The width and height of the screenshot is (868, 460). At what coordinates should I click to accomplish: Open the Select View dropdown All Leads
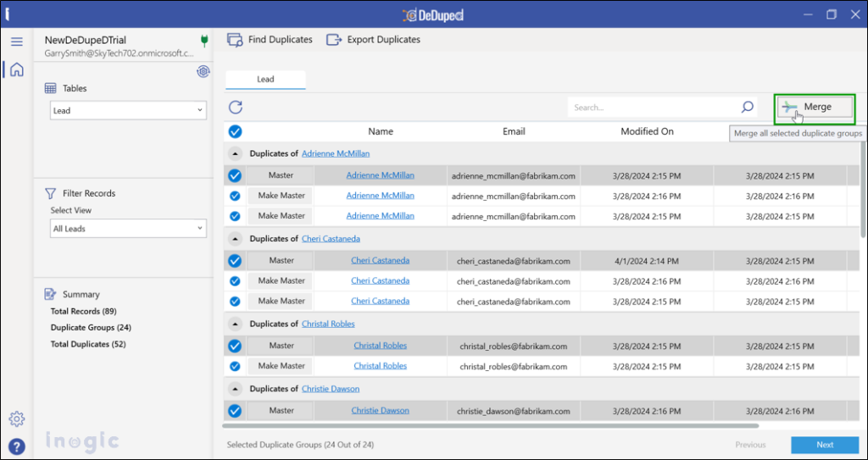128,229
